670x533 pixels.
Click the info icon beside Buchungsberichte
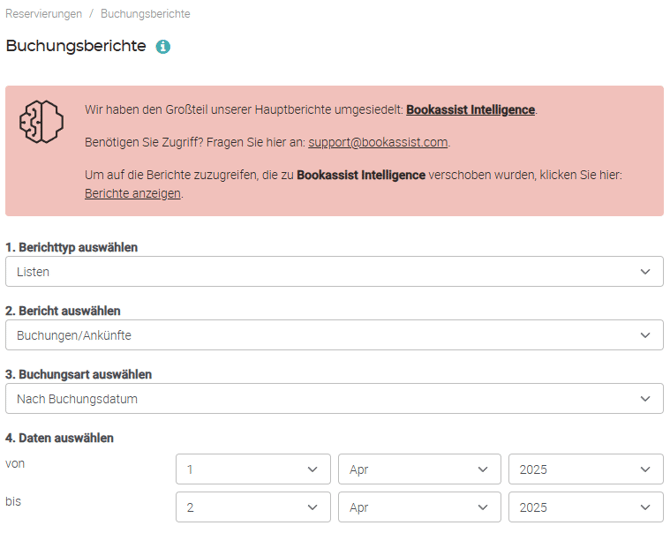click(163, 47)
